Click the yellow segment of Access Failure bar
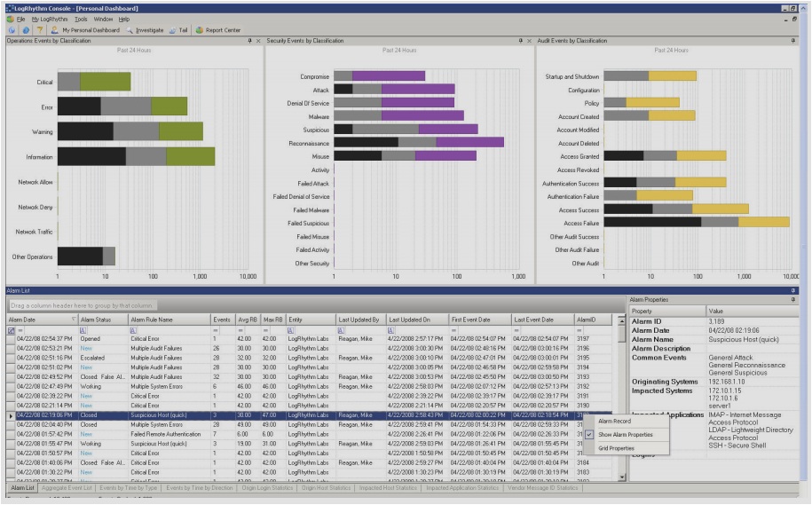 764,222
